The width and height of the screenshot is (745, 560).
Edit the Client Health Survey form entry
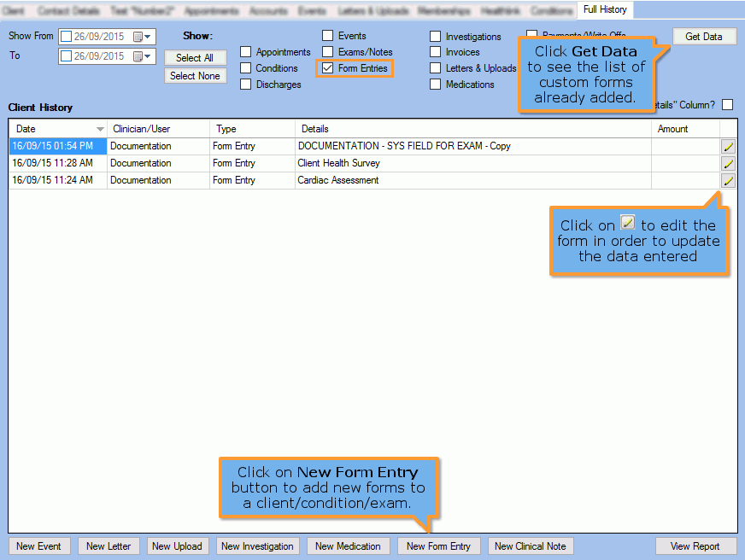coord(728,164)
